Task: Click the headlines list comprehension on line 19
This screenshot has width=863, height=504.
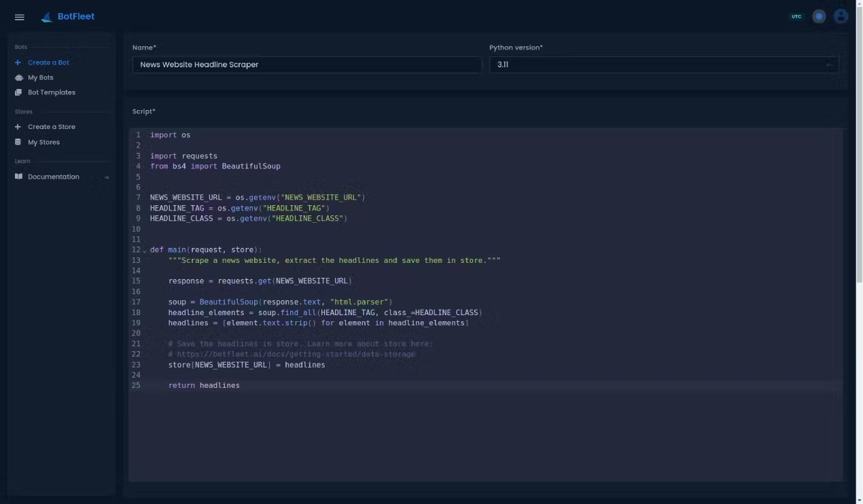Action: [319, 323]
